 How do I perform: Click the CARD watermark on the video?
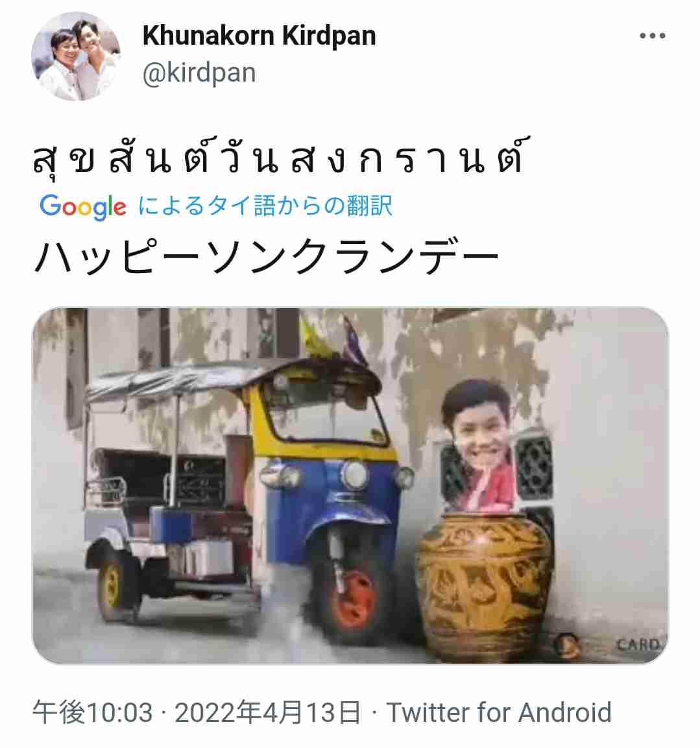tap(638, 645)
